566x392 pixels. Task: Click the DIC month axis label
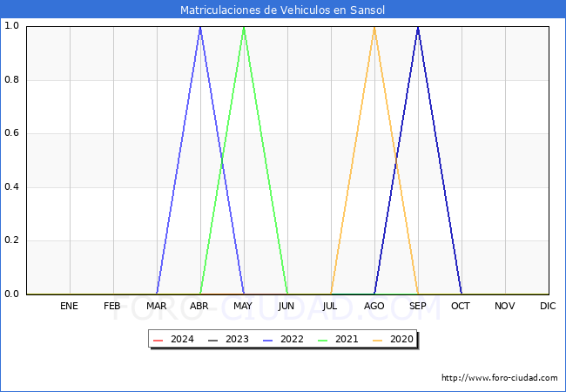pos(548,306)
